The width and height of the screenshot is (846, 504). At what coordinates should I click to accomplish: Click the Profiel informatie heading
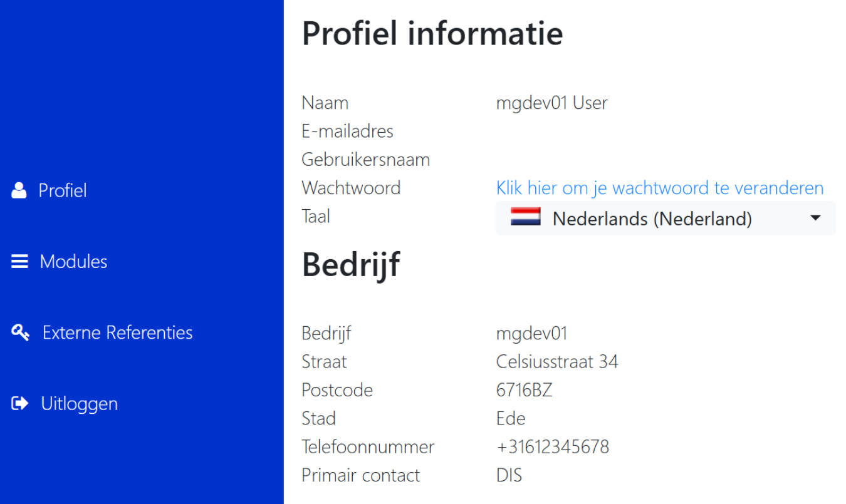(x=432, y=34)
